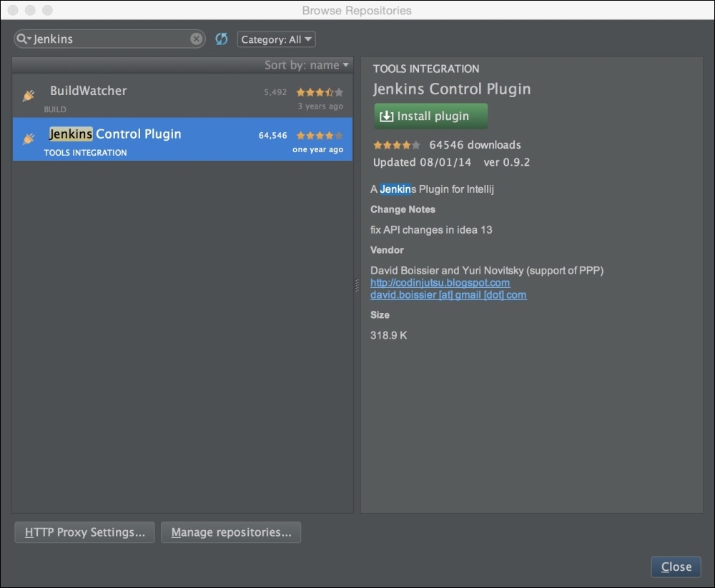Focus the Jenkins search field
Screen dimensions: 715x588
[x=109, y=39]
